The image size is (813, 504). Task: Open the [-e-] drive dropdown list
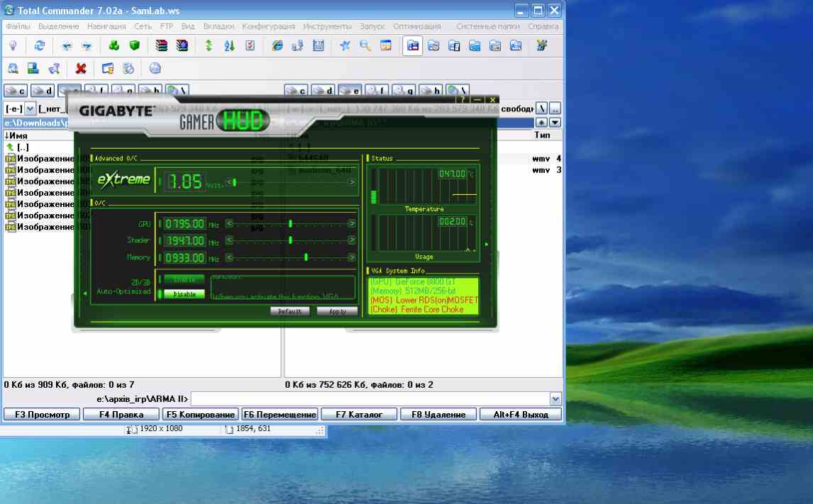(30, 108)
